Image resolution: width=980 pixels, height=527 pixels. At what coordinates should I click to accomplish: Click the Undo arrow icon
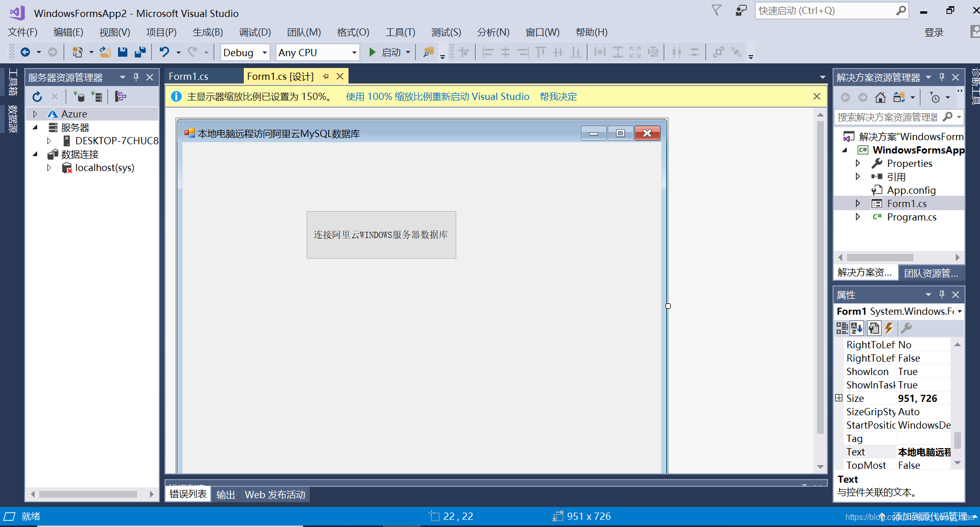coord(164,52)
